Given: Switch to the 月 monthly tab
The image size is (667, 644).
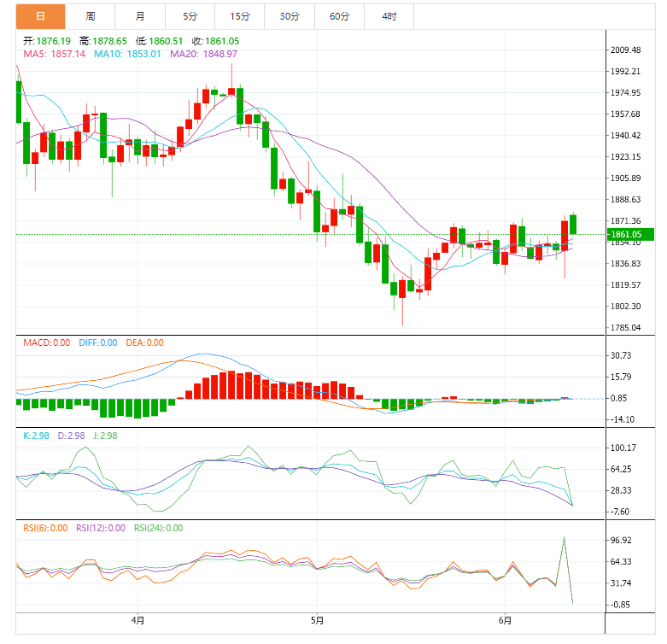Looking at the screenshot, I should (x=140, y=16).
